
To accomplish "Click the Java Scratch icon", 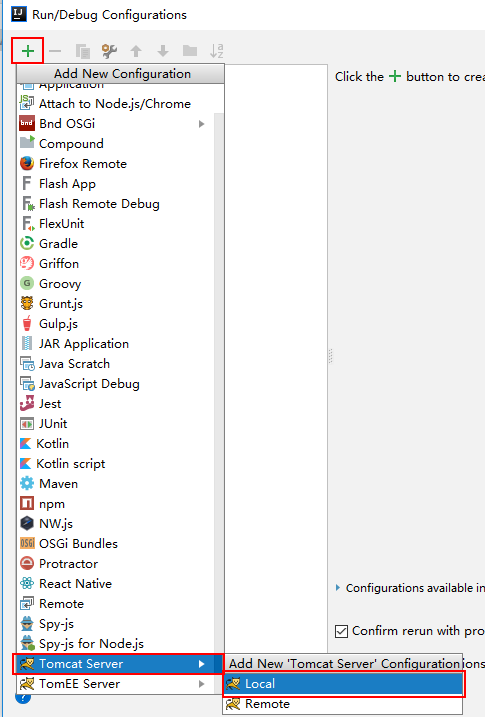I will click(x=27, y=364).
